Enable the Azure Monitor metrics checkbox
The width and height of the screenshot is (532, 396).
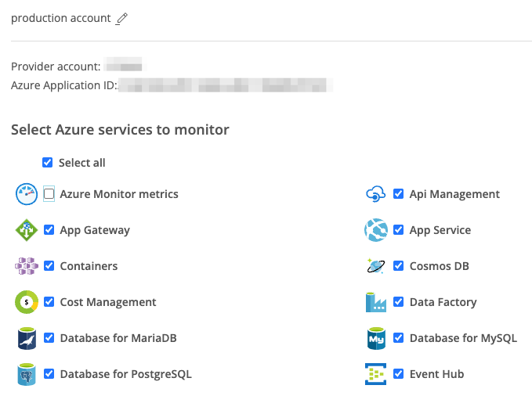pos(49,194)
